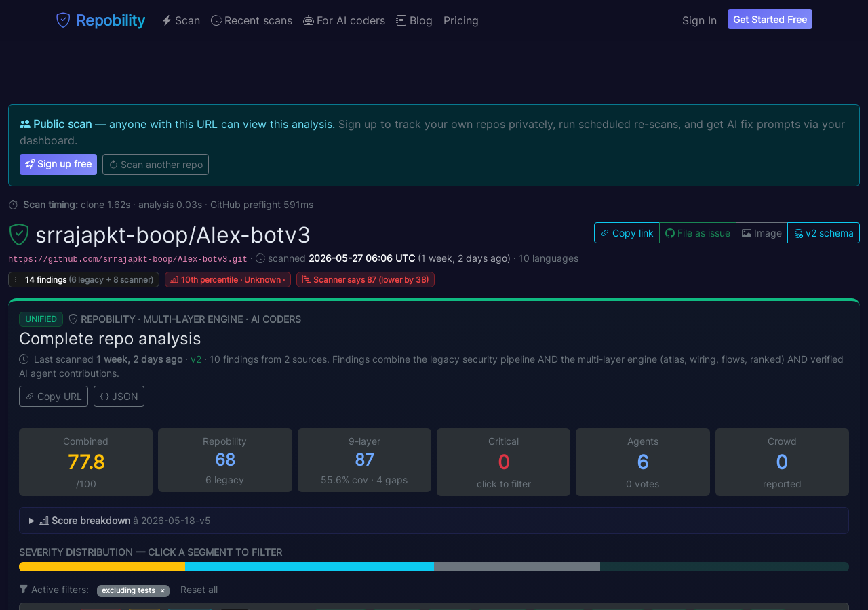Click the green shield beside the repo title
The height and width of the screenshot is (610, 868).
click(19, 235)
